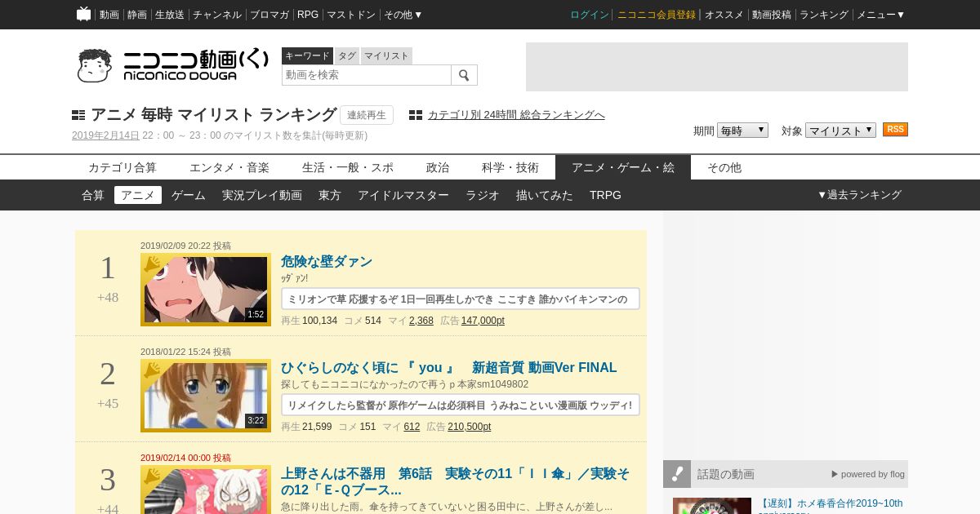This screenshot has width=980, height=514.
Task: Open 生放送 link in top bar
Action: 170,15
